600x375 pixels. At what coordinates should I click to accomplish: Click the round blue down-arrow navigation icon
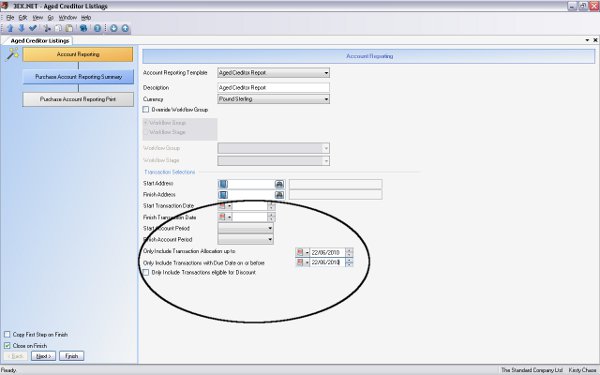114,28
